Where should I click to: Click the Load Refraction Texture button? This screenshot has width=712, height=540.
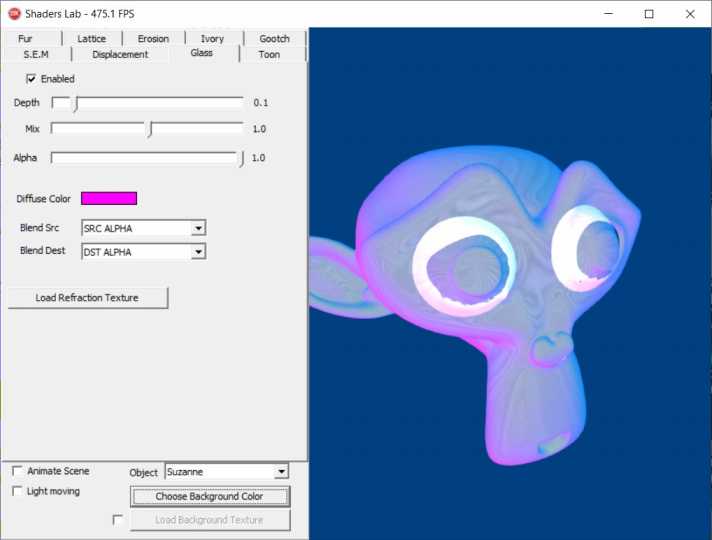pyautogui.click(x=87, y=298)
